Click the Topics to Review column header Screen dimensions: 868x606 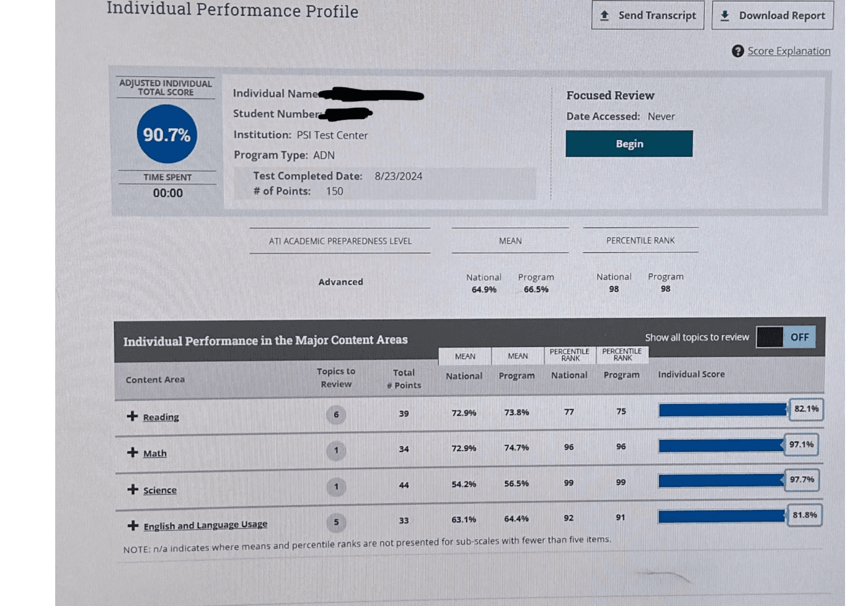(x=336, y=377)
